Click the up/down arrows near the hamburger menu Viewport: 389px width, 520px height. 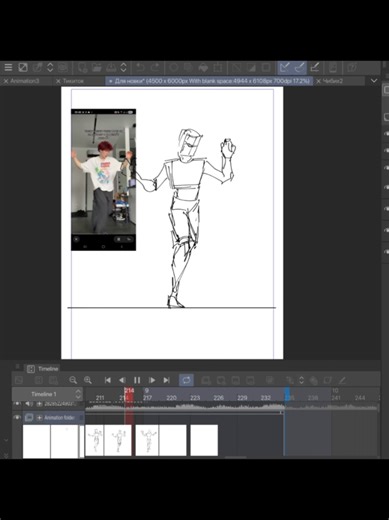pos(50,68)
